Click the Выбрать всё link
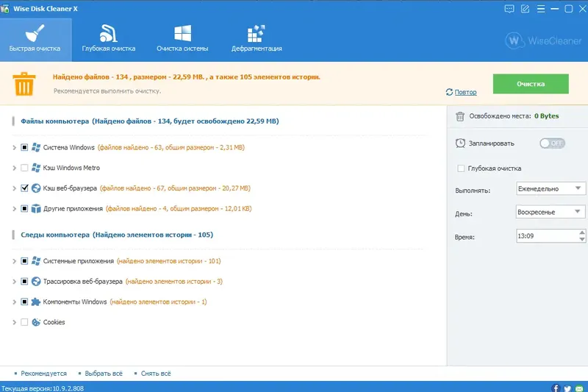 104,373
